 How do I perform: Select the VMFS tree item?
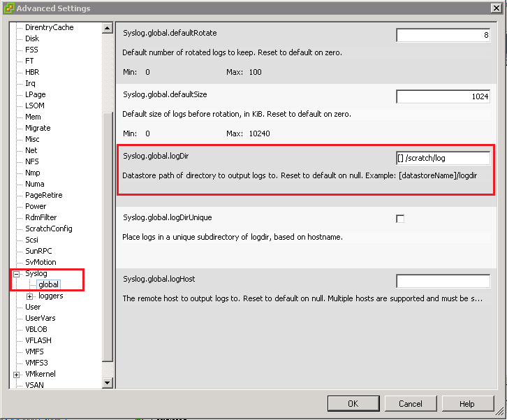(x=34, y=352)
